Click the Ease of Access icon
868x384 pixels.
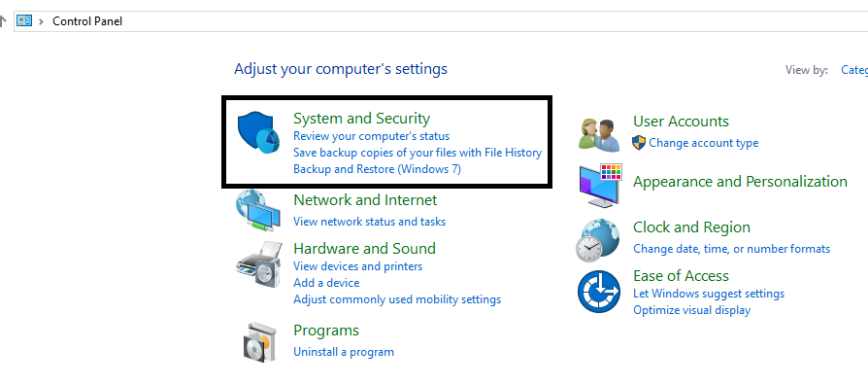599,292
